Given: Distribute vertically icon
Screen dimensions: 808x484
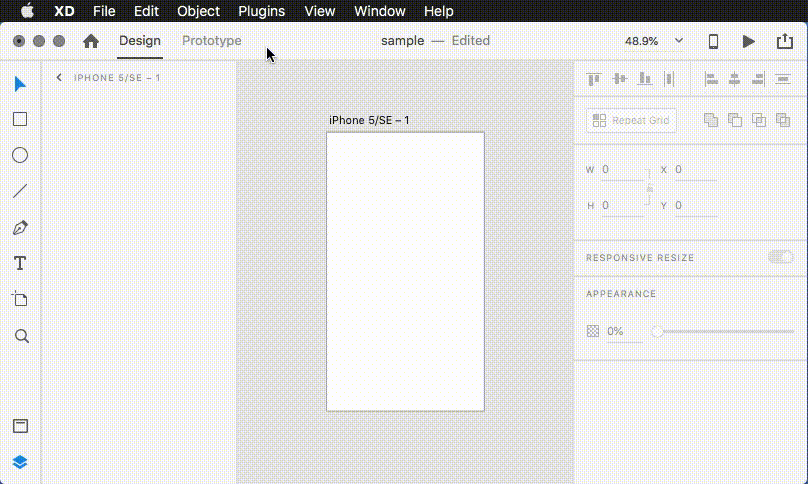Looking at the screenshot, I should tap(783, 79).
